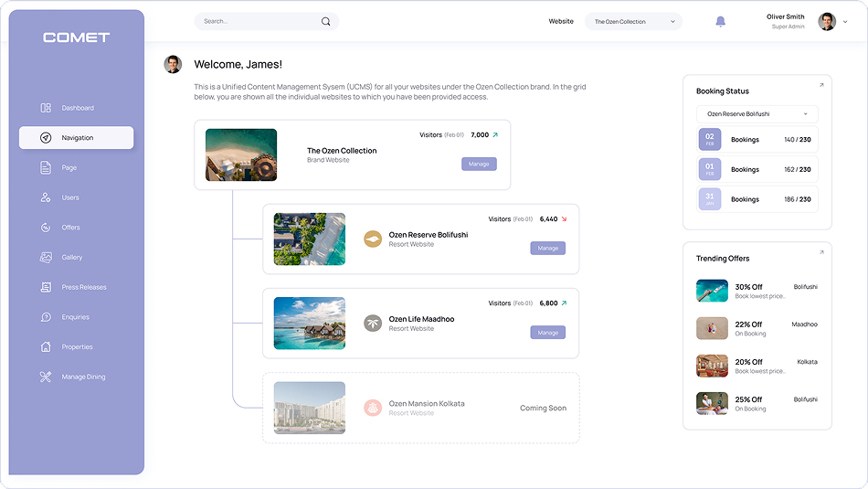Screen dimensions: 868x489
Task: Click Manage for Ozen Life Maadhoo
Action: (x=547, y=333)
